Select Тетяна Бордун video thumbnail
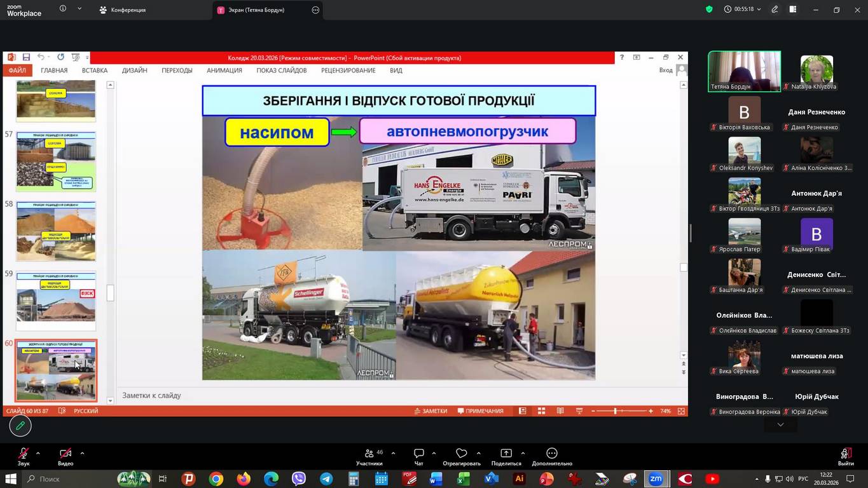Viewport: 868px width, 488px height. click(744, 71)
